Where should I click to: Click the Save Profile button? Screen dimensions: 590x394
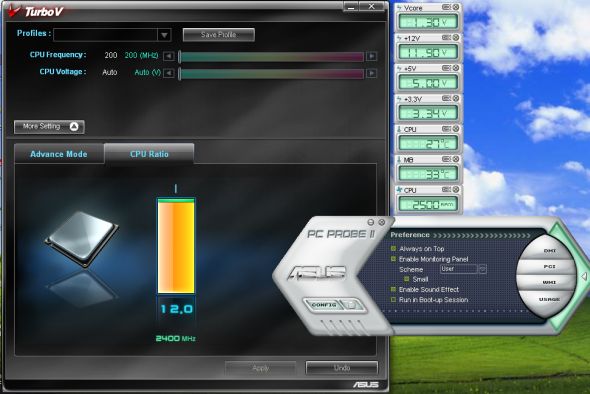tap(219, 35)
